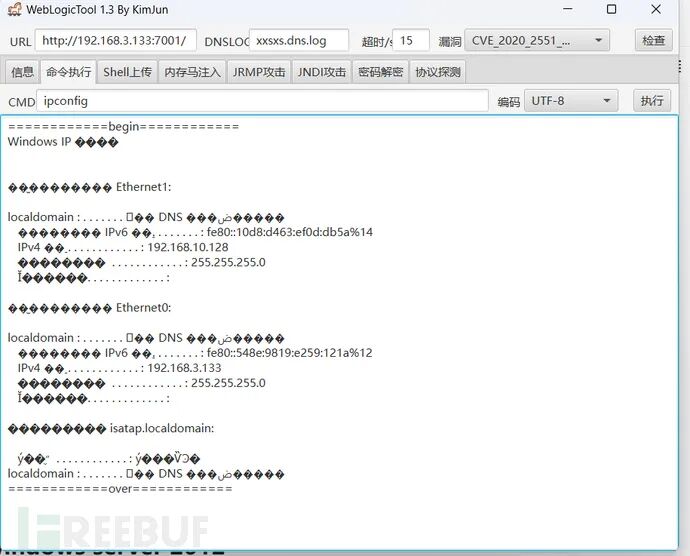Open the JRMP攻击 tab
Screen dimensions: 690x556
259,72
